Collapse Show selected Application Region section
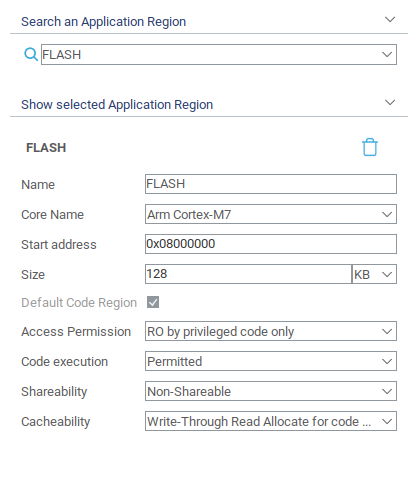The height and width of the screenshot is (493, 413). click(x=390, y=103)
